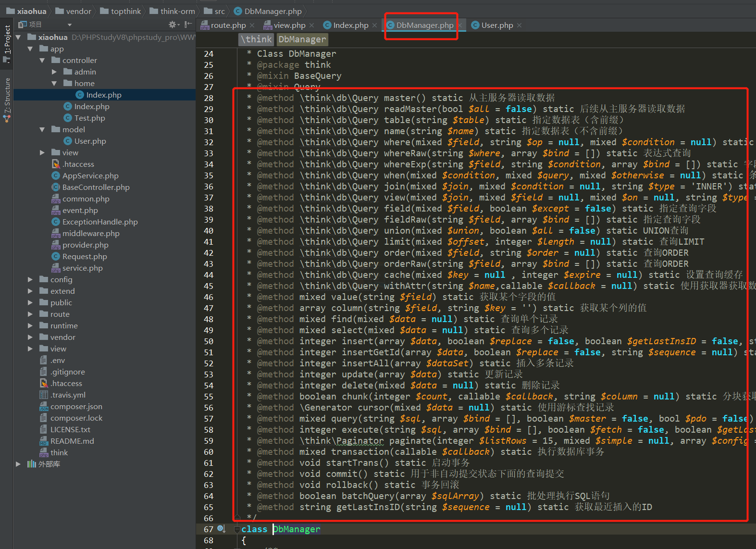Open README.md in project tree
Image resolution: width=756 pixels, height=549 pixels.
click(x=67, y=441)
